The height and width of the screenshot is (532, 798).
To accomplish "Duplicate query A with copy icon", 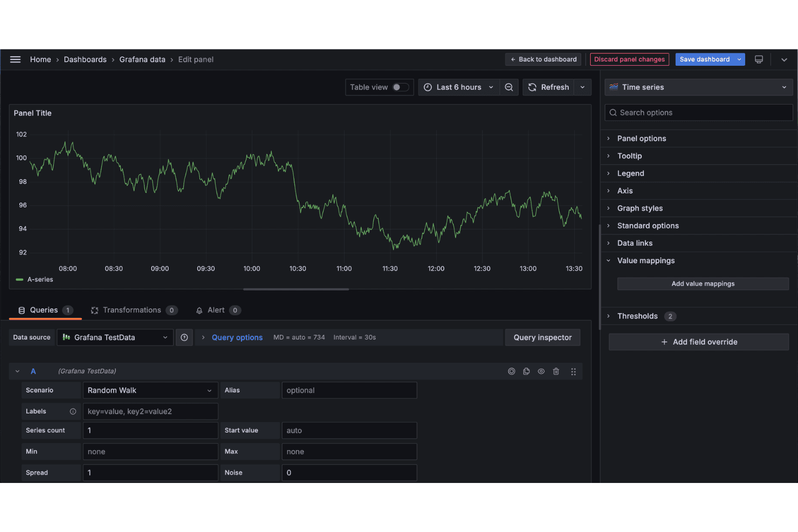I will 526,371.
